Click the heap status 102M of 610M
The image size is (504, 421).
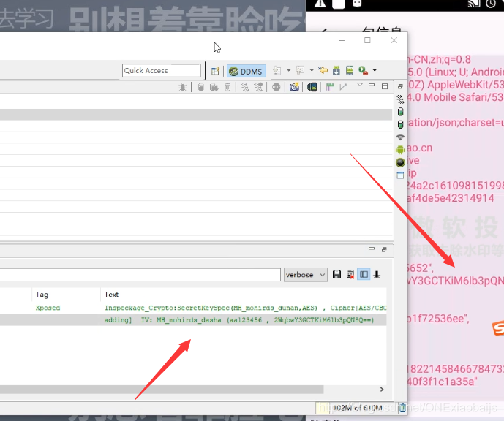[358, 408]
